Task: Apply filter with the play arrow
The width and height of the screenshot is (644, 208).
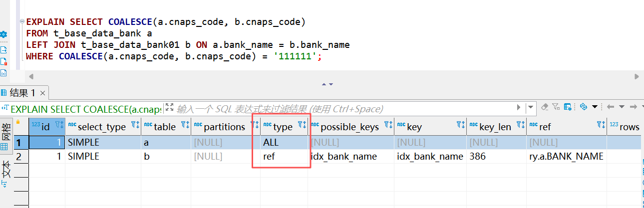Action: pyautogui.click(x=519, y=108)
